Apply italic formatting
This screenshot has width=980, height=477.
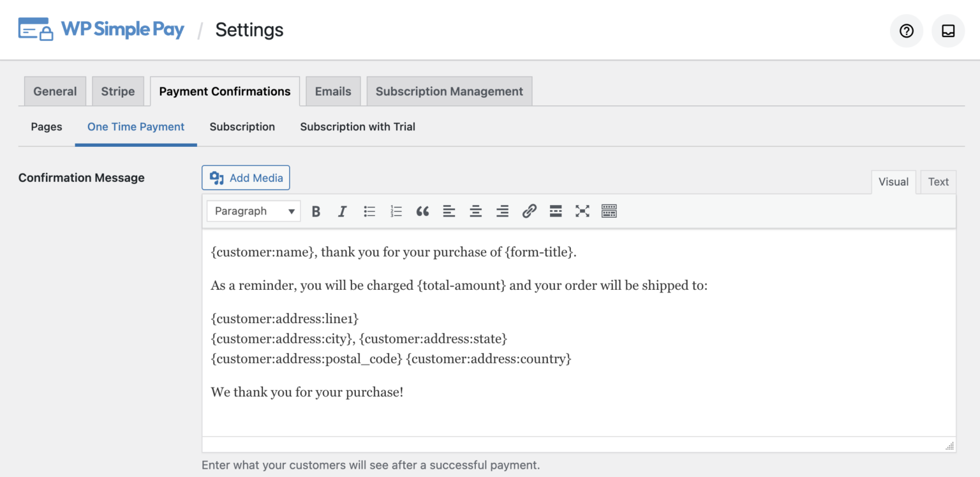click(343, 211)
